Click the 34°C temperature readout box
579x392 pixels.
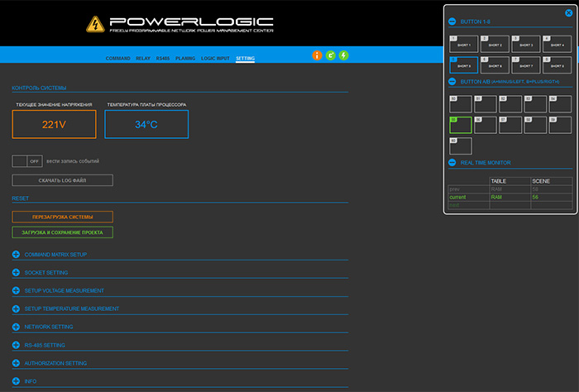pos(146,124)
